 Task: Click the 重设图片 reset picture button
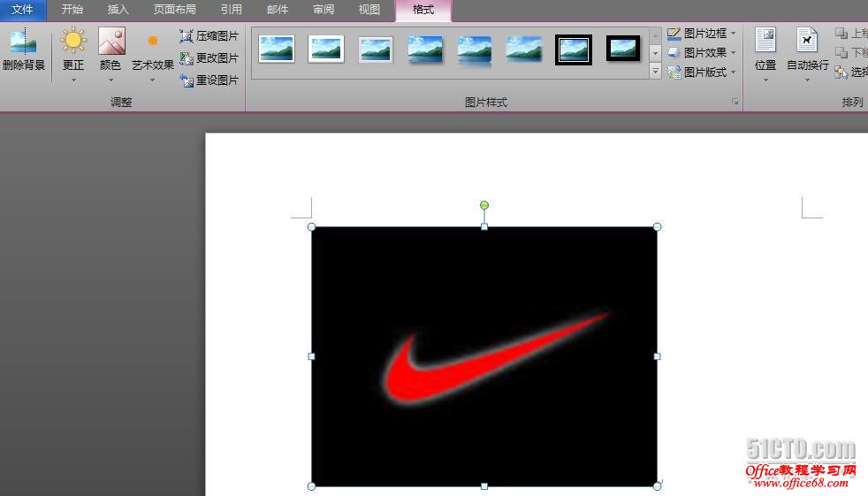pyautogui.click(x=209, y=80)
